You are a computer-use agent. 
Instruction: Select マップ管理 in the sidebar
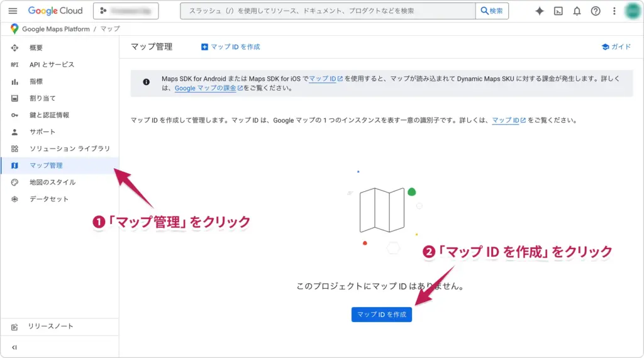[x=60, y=165]
